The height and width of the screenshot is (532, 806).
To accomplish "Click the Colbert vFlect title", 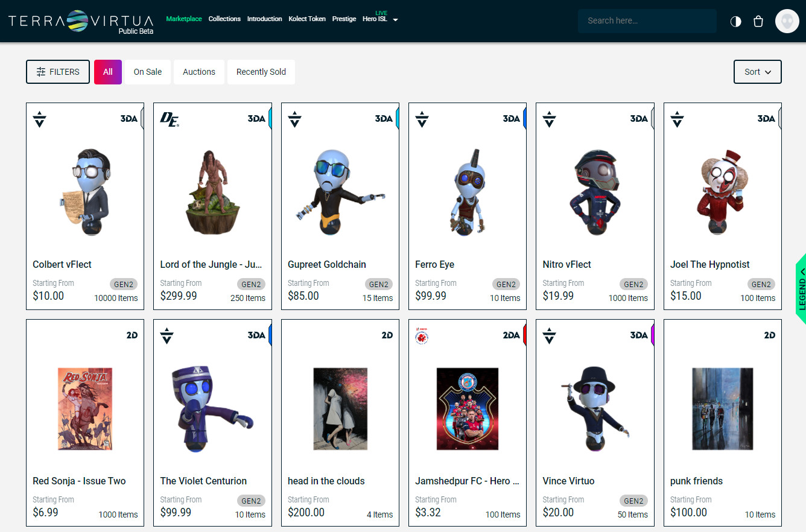I will (x=62, y=264).
